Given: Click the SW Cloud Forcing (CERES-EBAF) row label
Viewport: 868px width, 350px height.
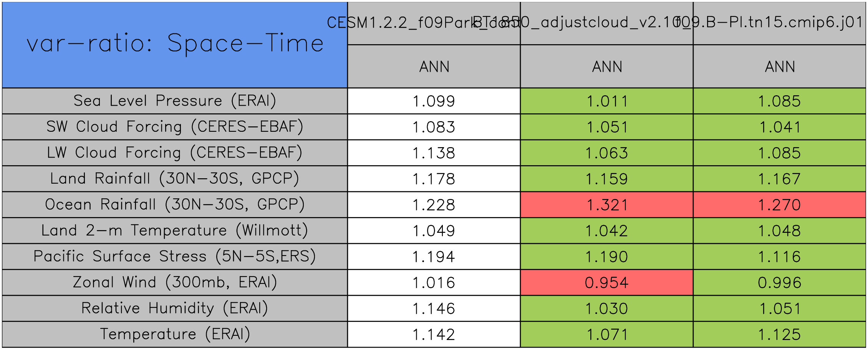Looking at the screenshot, I should click(175, 126).
